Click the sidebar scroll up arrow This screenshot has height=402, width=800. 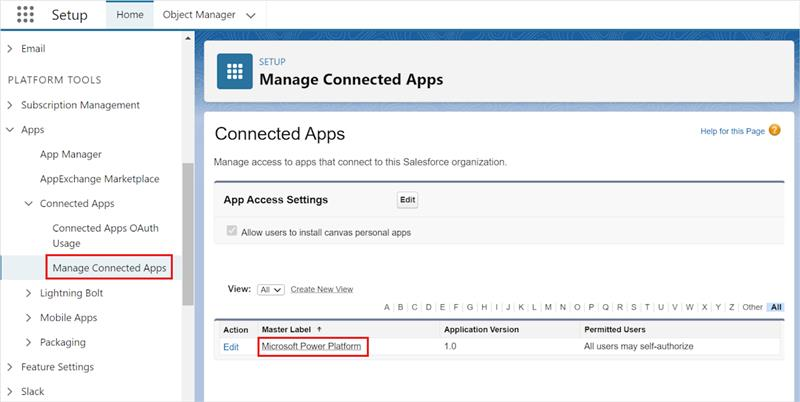[188, 38]
